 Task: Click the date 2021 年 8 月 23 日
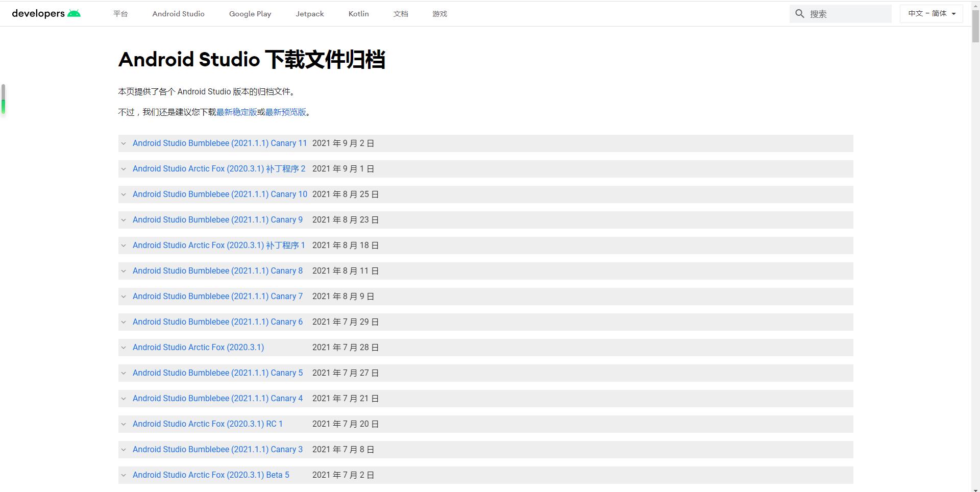pos(346,220)
